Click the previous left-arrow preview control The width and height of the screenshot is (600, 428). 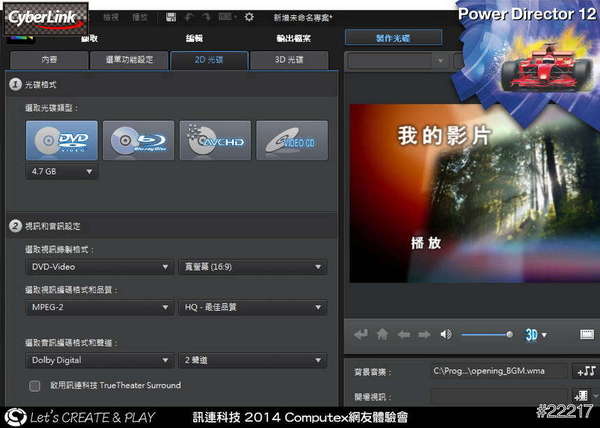[404, 335]
